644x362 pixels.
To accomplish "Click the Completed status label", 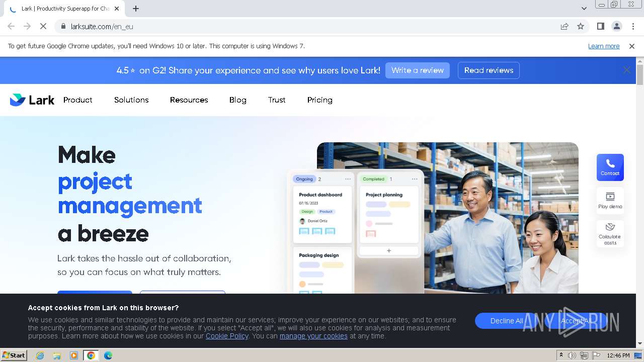I will (x=374, y=179).
